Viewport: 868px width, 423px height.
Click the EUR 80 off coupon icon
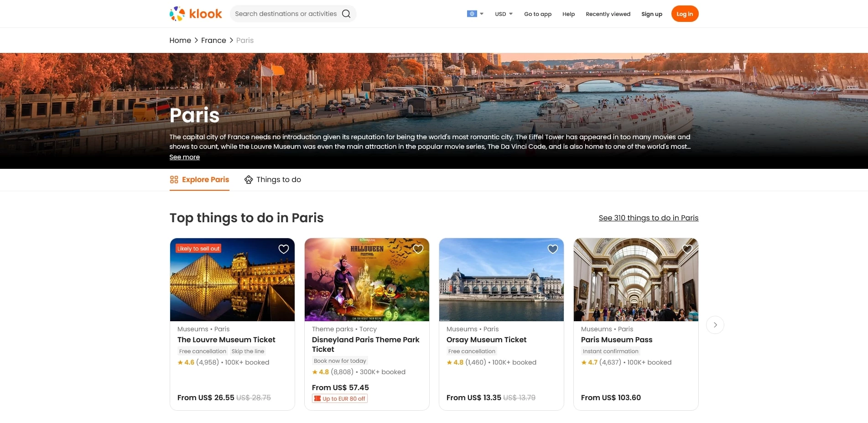[x=317, y=399]
